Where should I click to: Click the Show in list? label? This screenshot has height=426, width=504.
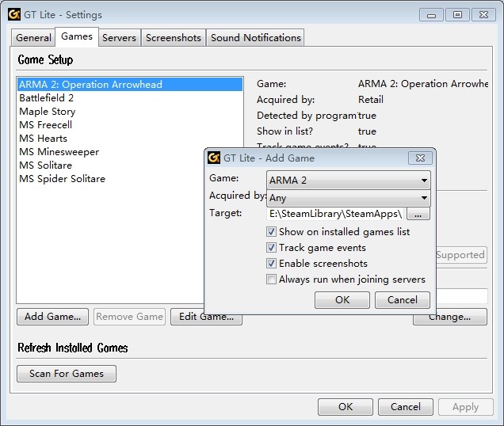284,131
